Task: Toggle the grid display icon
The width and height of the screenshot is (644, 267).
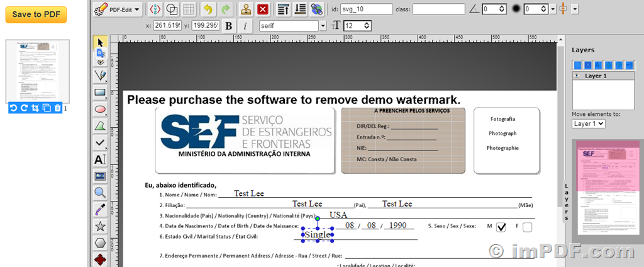Action: pyautogui.click(x=189, y=9)
